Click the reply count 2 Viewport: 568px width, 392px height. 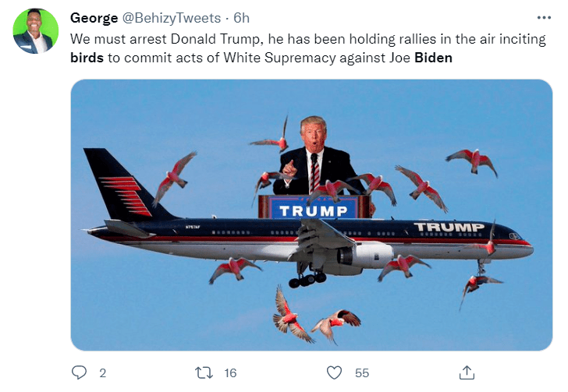(x=102, y=373)
